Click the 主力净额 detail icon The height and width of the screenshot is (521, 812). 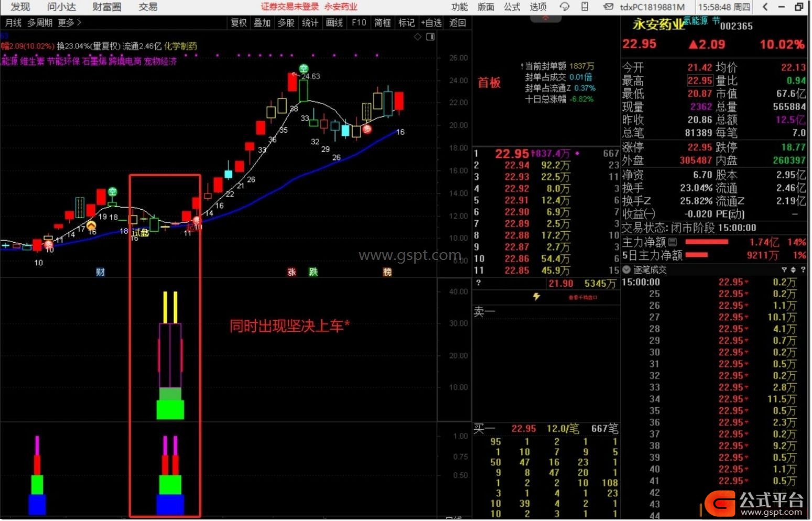click(x=673, y=242)
